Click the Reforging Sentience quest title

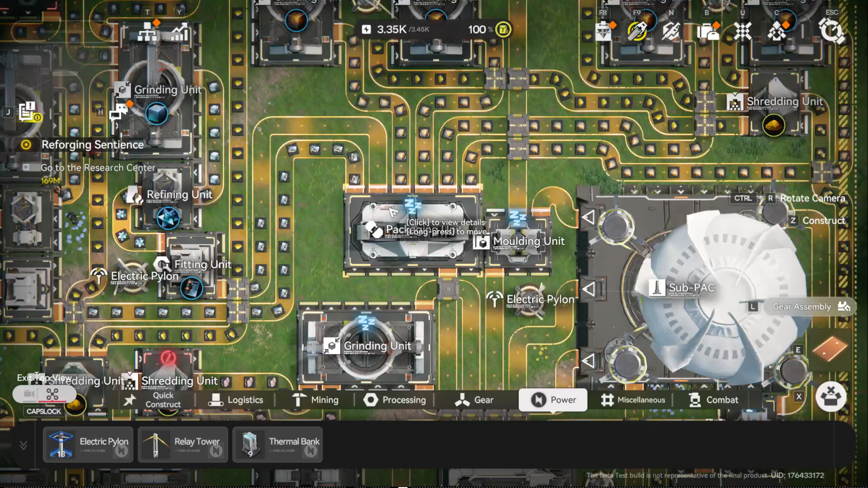[x=93, y=145]
